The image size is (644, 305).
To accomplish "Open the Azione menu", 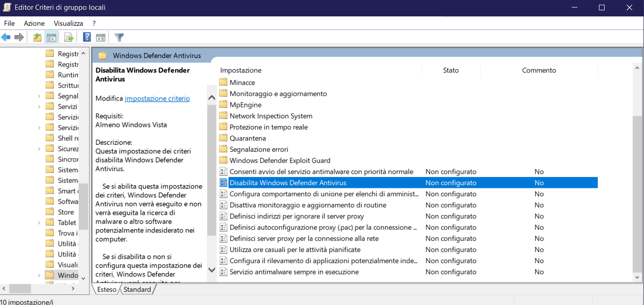I will click(34, 23).
